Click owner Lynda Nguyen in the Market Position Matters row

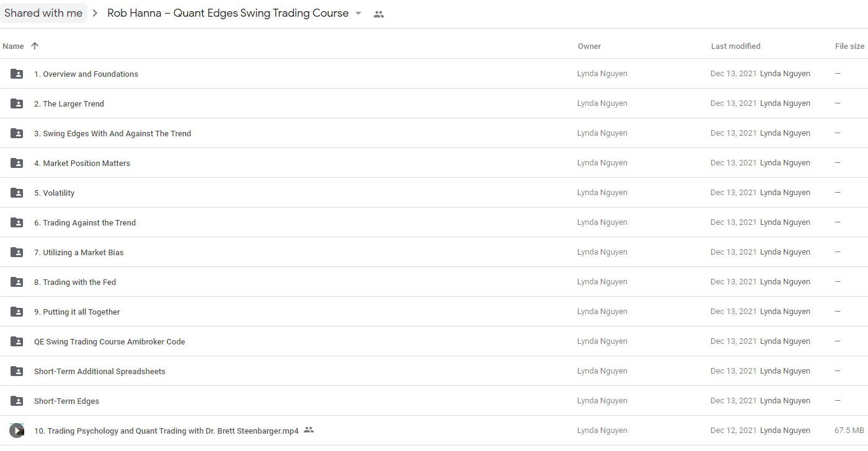[x=602, y=162]
